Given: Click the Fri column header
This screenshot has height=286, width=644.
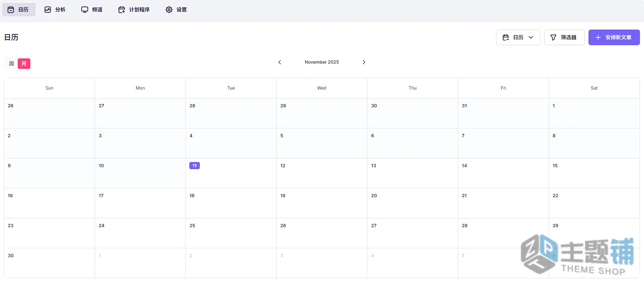Looking at the screenshot, I should (x=503, y=88).
